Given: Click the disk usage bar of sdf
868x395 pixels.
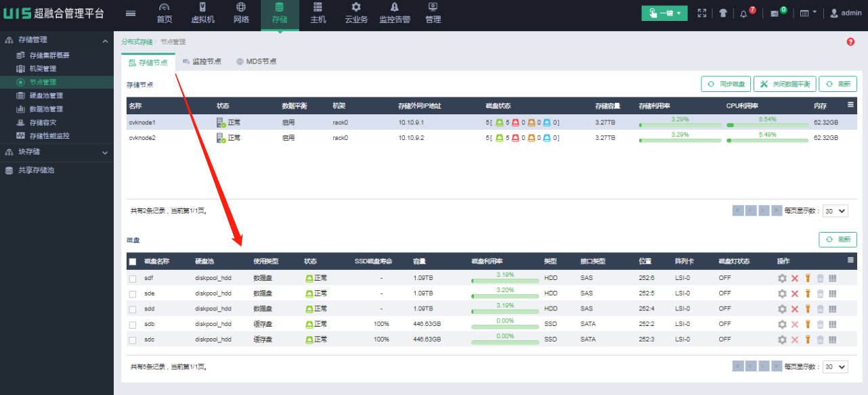Looking at the screenshot, I should (505, 279).
